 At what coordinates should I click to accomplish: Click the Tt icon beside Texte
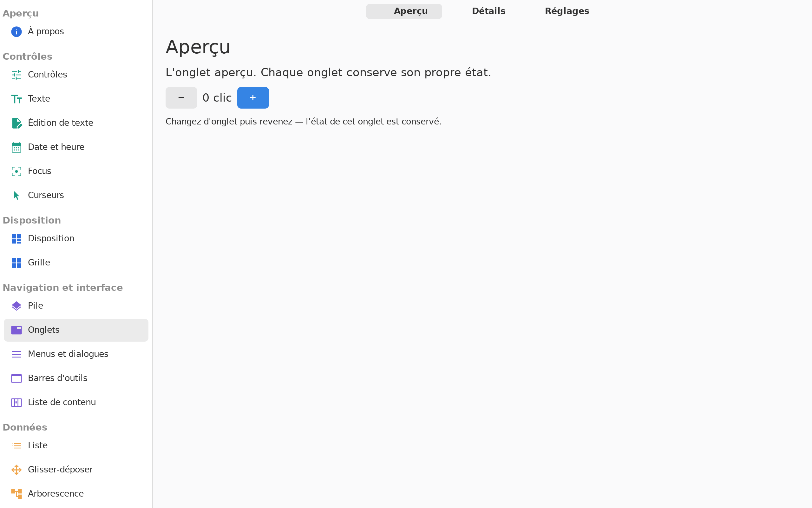[16, 99]
